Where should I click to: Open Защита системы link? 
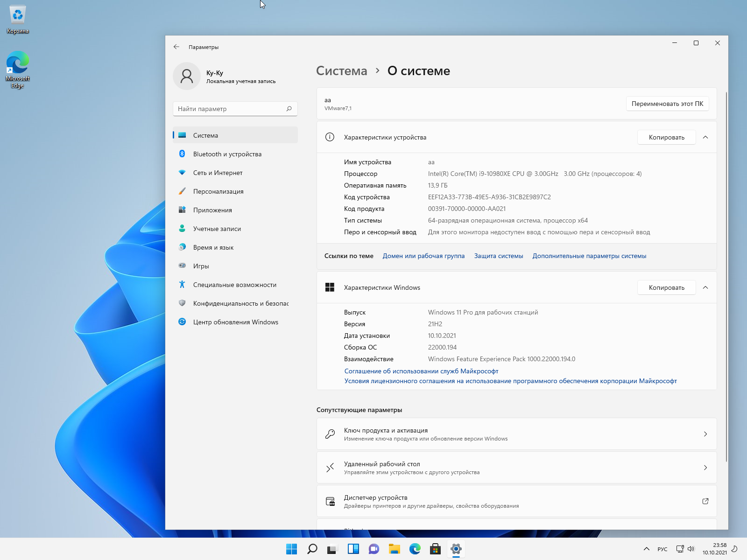click(x=498, y=256)
